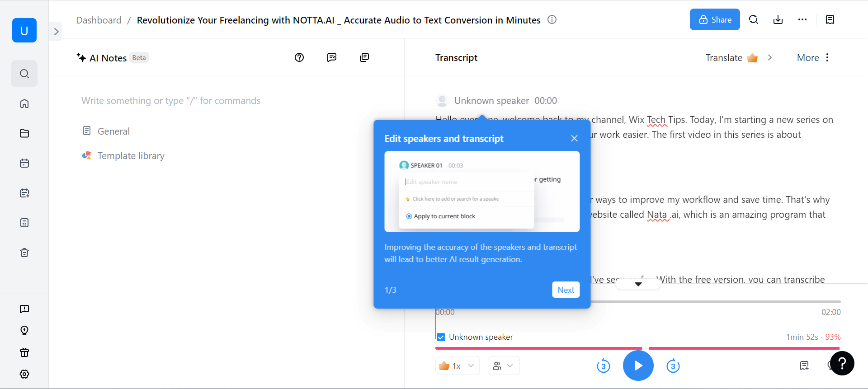This screenshot has height=389, width=868.
Task: Open the home icon in the sidebar
Action: click(x=24, y=103)
